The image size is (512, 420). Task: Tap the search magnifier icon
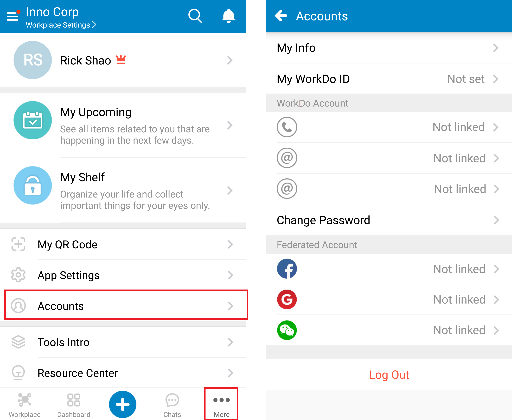click(x=195, y=16)
